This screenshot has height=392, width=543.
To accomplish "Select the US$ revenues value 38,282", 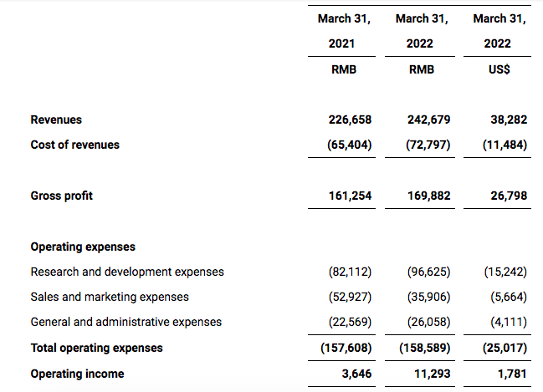I will 509,120.
